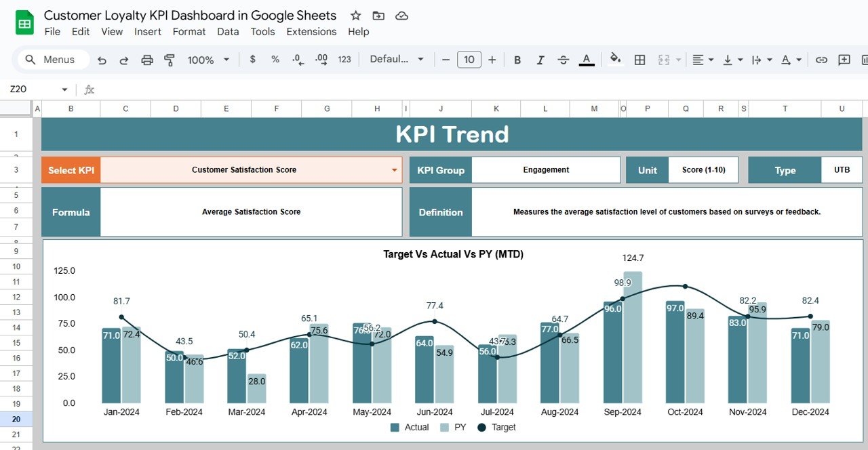Undo the last action

102,60
